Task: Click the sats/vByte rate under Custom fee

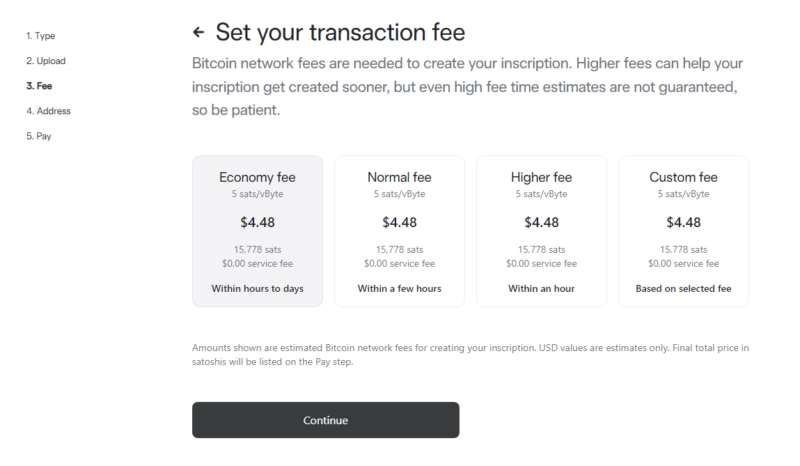Action: coord(683,194)
